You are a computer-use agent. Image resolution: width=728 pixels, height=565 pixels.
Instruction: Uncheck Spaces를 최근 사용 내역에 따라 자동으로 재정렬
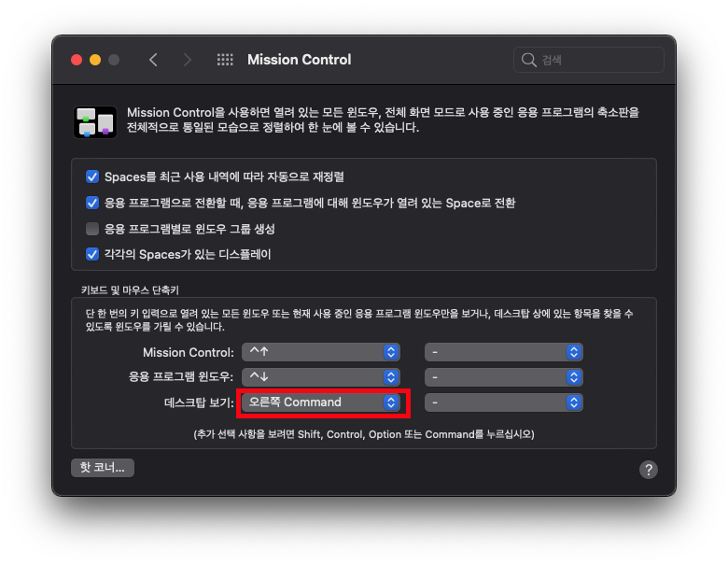(x=92, y=177)
